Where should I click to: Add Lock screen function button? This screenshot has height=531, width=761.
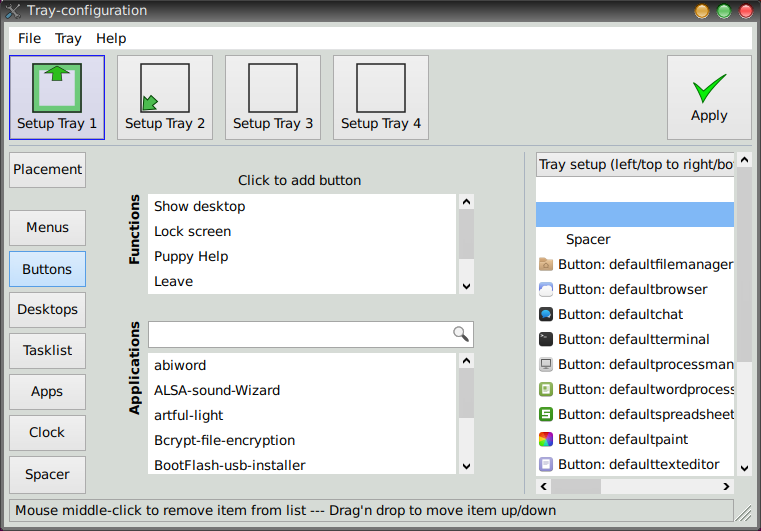click(x=302, y=232)
